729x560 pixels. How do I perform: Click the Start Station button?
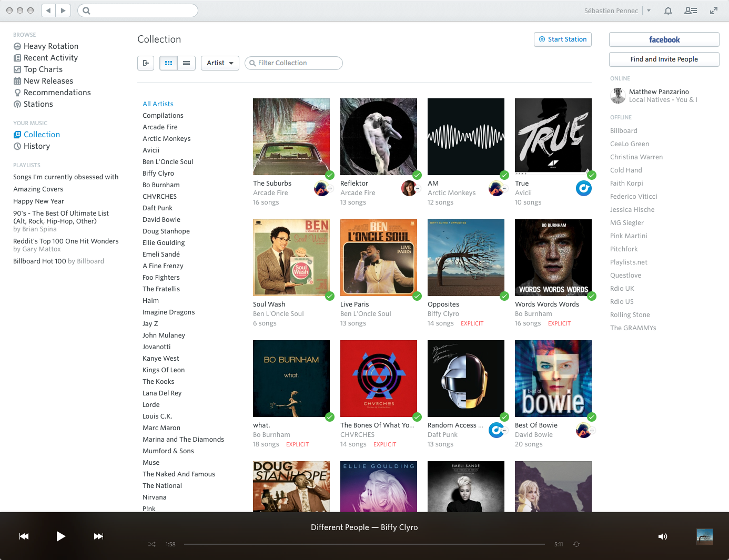[x=563, y=39]
